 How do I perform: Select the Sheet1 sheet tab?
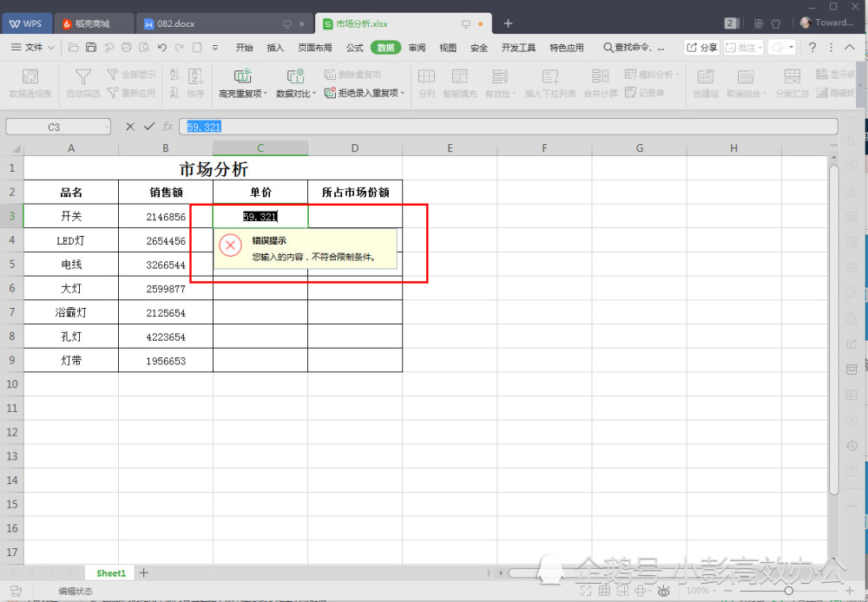tap(111, 573)
